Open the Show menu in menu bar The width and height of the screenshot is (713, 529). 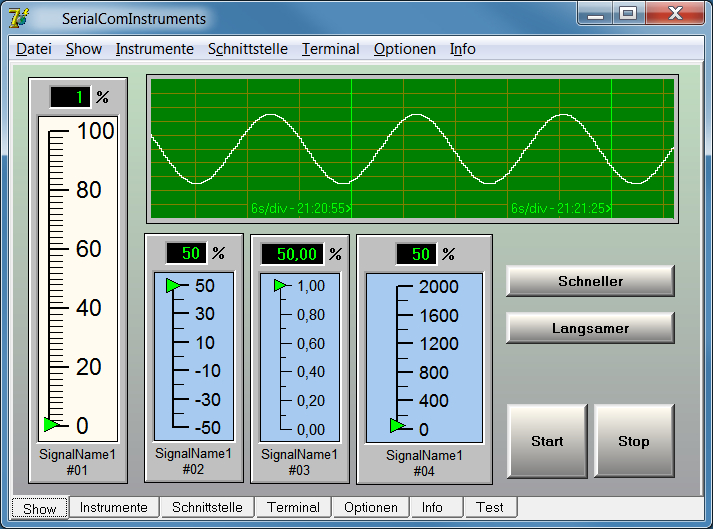click(x=84, y=49)
